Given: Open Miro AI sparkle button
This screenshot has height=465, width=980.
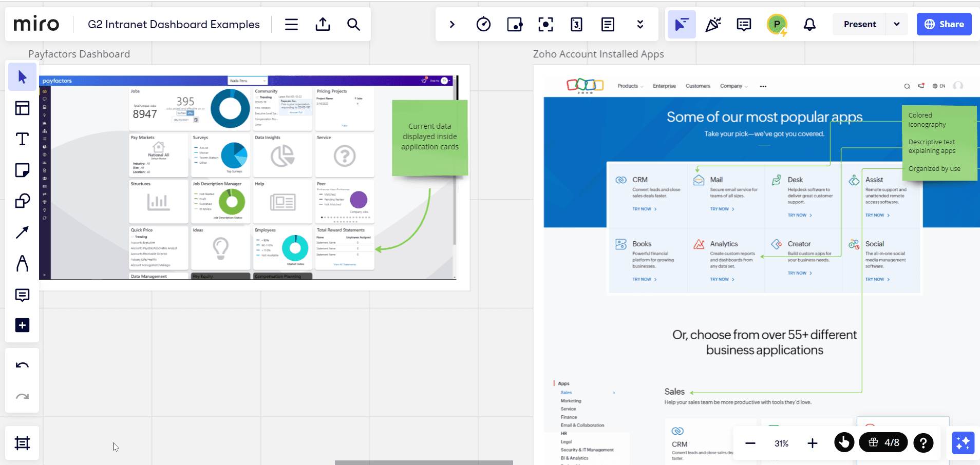Looking at the screenshot, I should tap(963, 442).
